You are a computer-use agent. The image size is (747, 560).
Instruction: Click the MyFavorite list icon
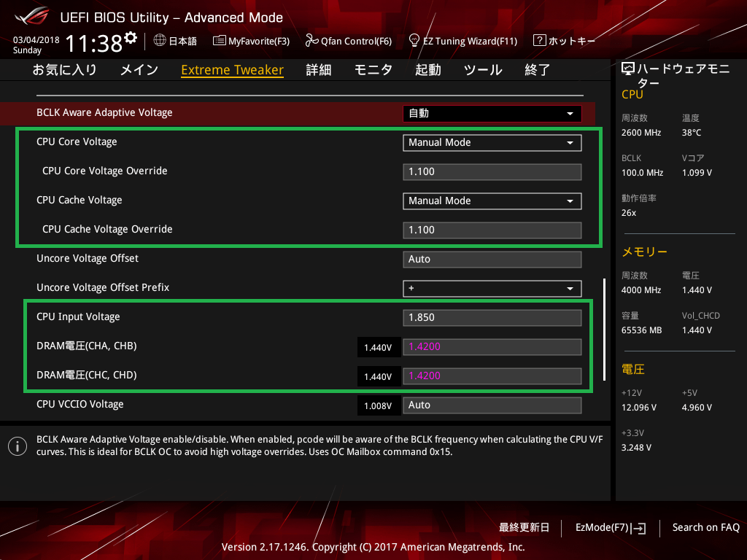[219, 41]
